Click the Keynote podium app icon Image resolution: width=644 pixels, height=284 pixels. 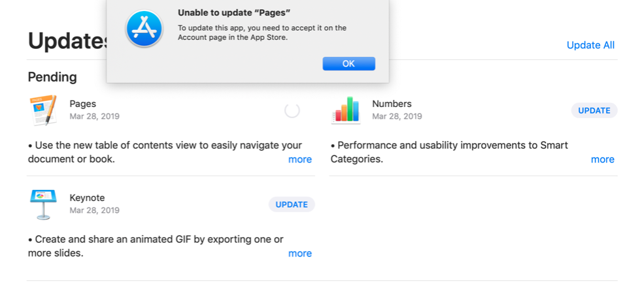tap(43, 204)
